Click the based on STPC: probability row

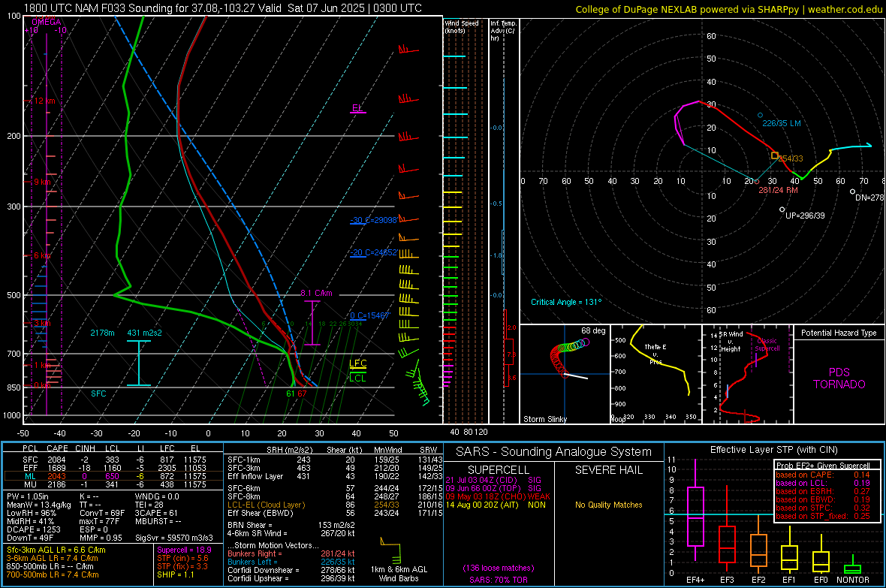[823, 508]
